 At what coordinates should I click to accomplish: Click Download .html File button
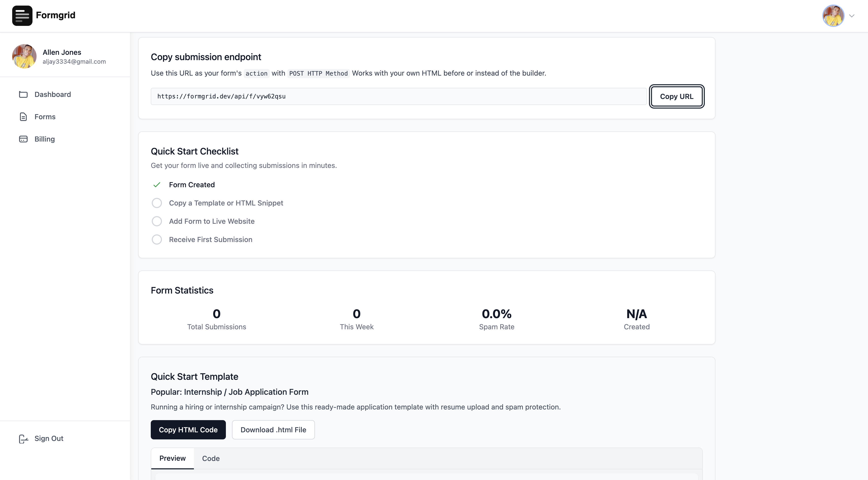(x=273, y=430)
